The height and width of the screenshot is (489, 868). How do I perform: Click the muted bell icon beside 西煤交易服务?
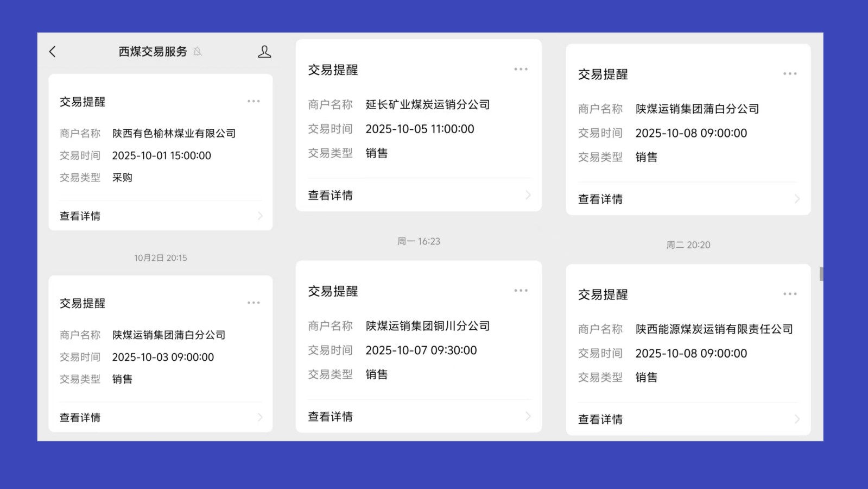pos(198,52)
